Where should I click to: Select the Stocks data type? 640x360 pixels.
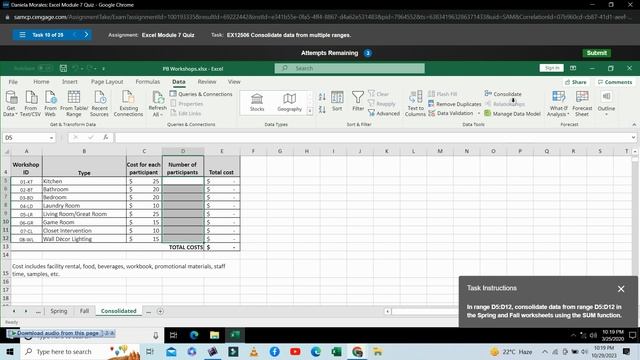pos(257,102)
